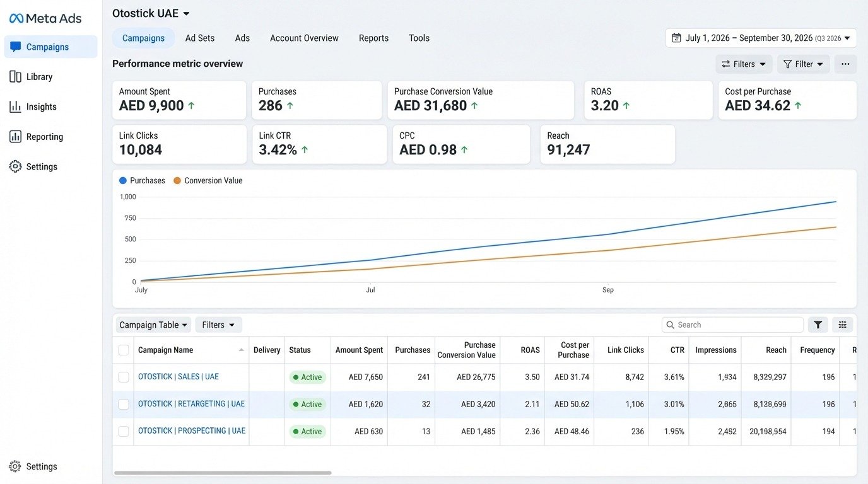Open the date range dropdown
This screenshot has width=868, height=484.
(x=761, y=38)
